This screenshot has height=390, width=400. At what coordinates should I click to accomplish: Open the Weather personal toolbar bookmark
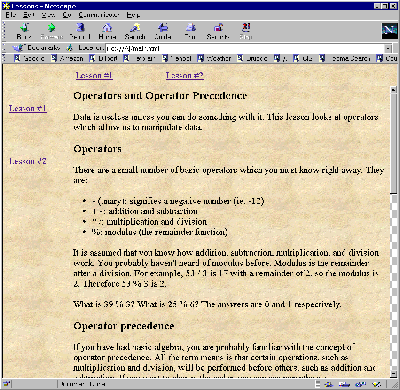click(215, 58)
